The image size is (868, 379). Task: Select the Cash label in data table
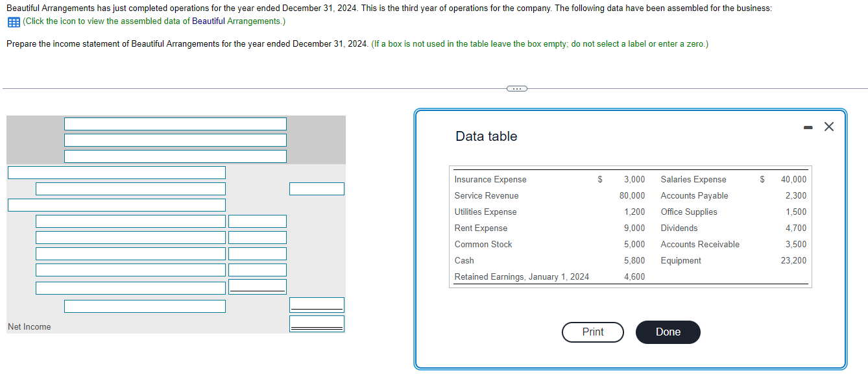(x=464, y=261)
